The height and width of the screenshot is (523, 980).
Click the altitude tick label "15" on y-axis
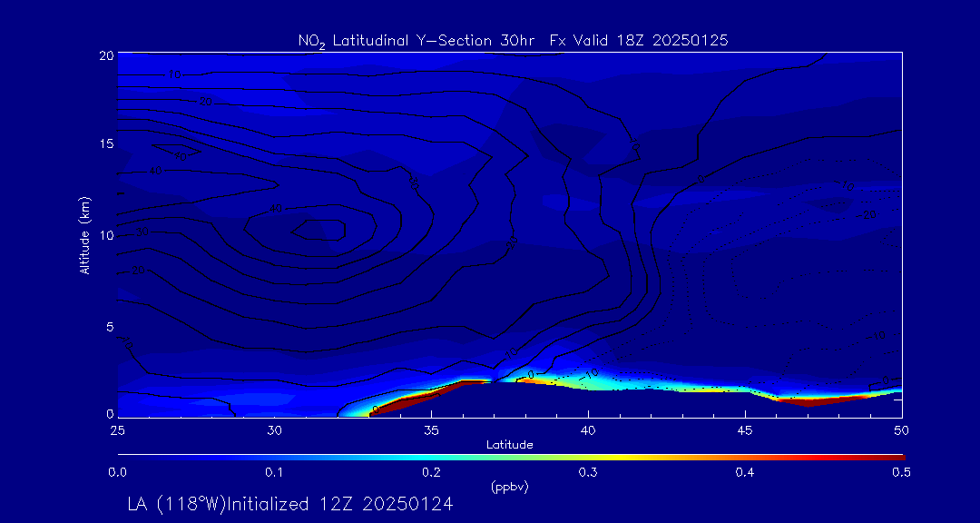[107, 143]
